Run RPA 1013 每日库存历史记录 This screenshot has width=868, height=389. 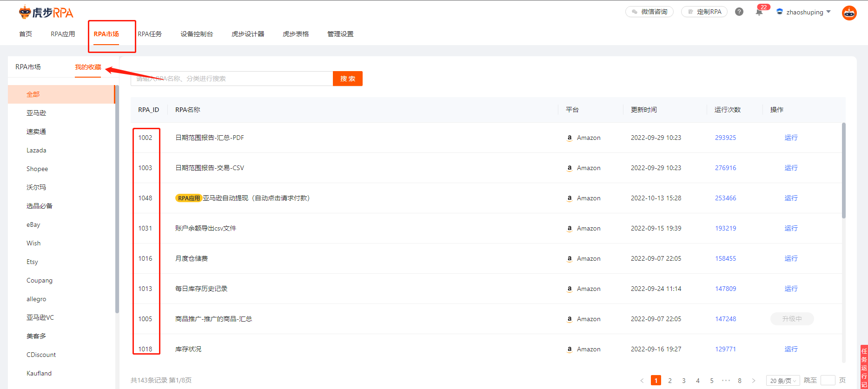791,289
